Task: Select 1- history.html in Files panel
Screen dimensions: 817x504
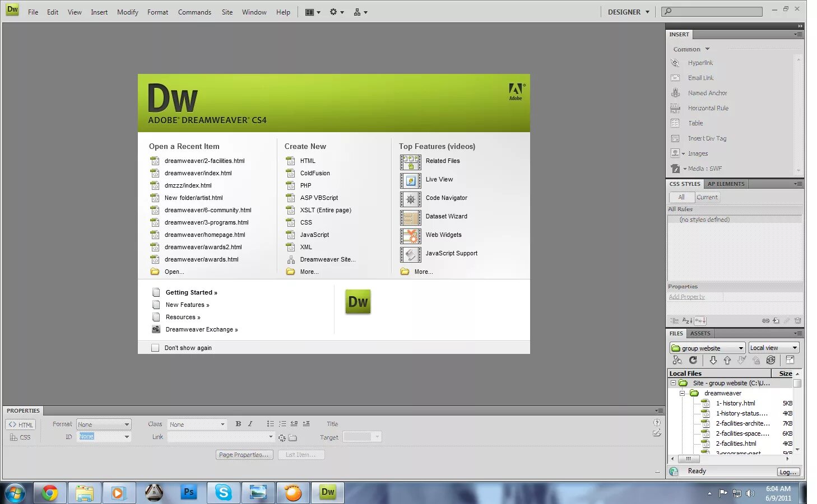Action: pos(735,403)
